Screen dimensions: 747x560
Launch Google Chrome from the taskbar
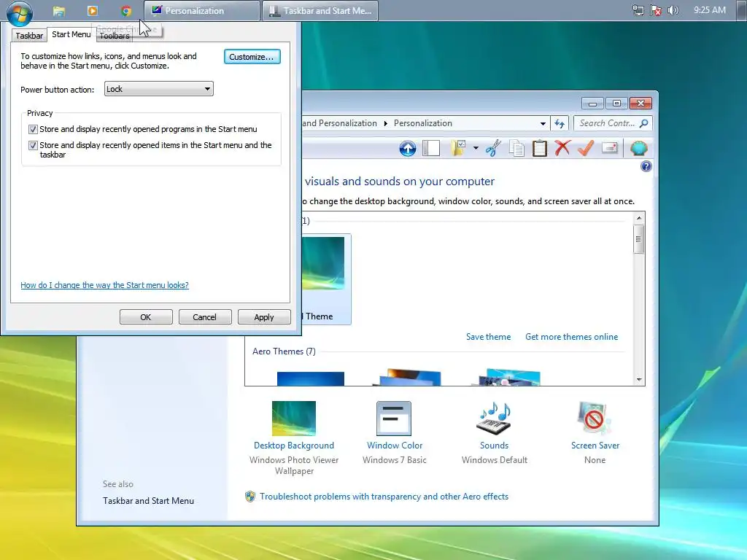coord(126,11)
